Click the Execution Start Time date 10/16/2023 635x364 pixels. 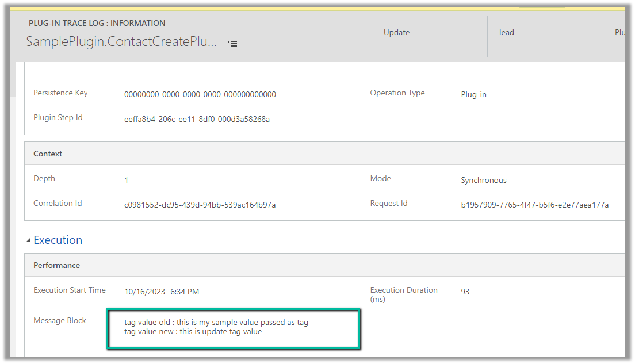(x=144, y=292)
